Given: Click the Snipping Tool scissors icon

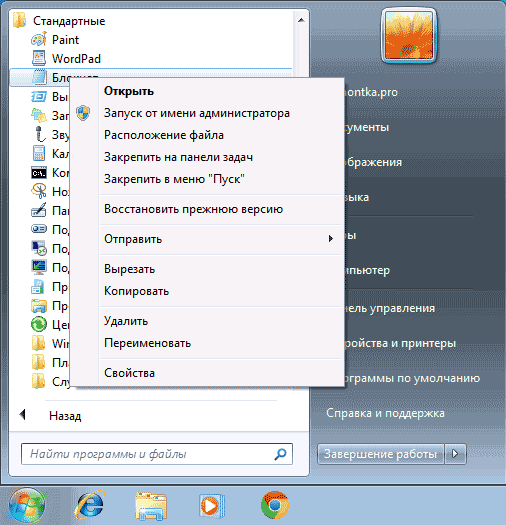Looking at the screenshot, I should (39, 192).
